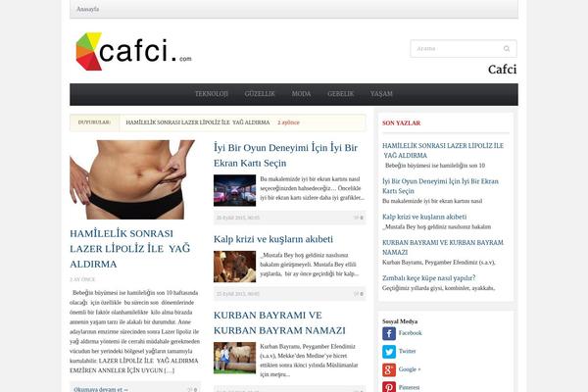Open HAMİLELİK SONRASI LAZER LİPOLİZ featured title
This screenshot has height=392, width=588.
tap(130, 249)
